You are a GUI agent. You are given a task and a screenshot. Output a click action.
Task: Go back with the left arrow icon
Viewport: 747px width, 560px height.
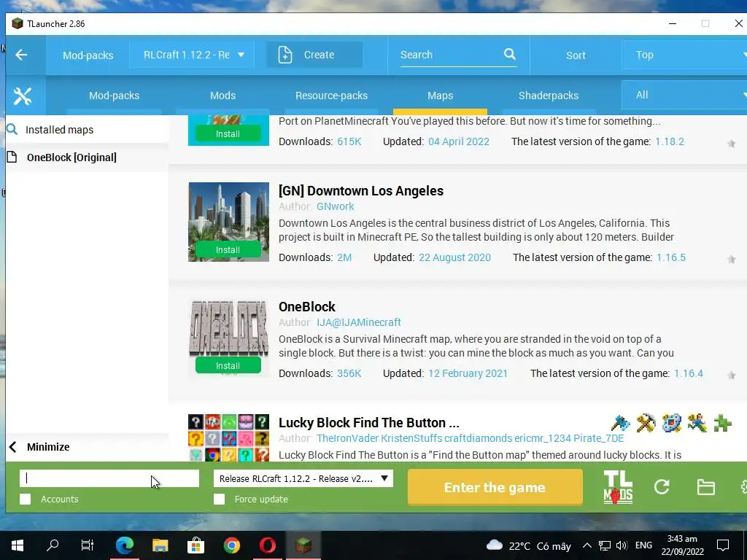click(x=21, y=55)
